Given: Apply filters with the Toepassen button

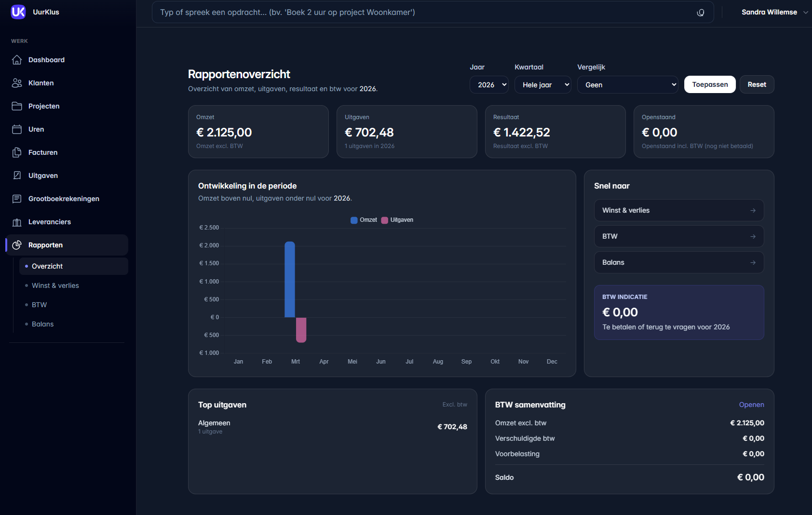Looking at the screenshot, I should [709, 84].
